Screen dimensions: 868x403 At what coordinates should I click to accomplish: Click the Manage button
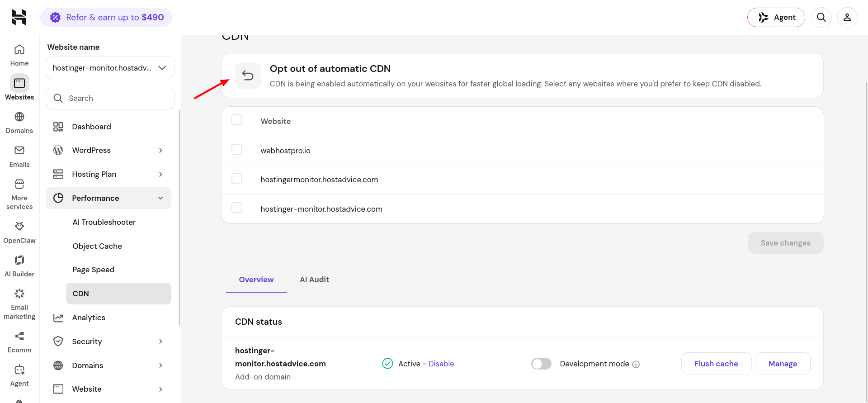click(x=783, y=364)
